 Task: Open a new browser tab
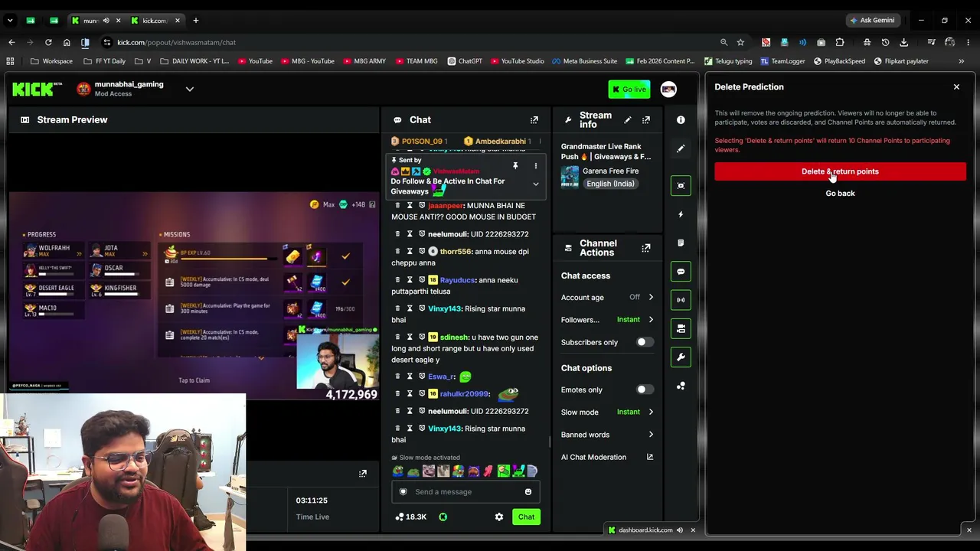196,21
